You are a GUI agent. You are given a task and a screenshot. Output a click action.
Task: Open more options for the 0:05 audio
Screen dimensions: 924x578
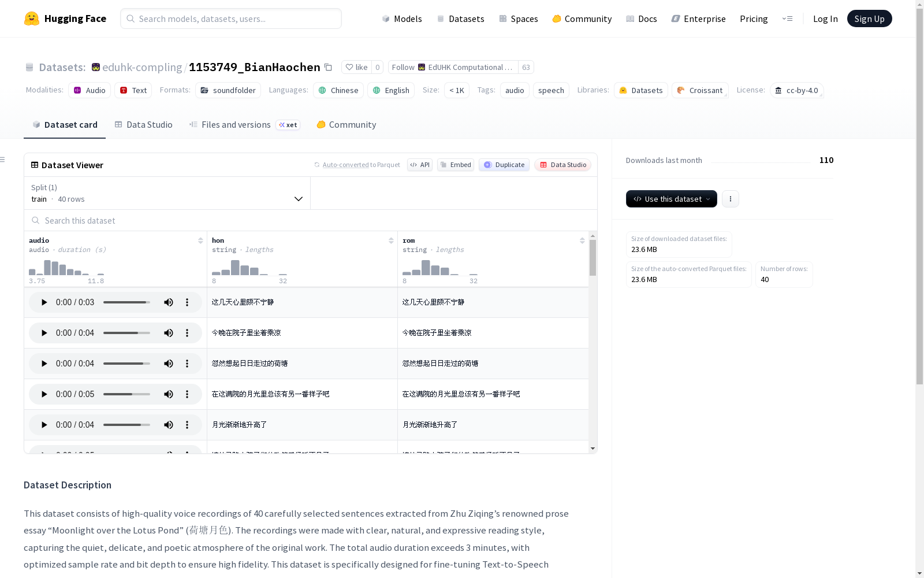[x=187, y=394]
